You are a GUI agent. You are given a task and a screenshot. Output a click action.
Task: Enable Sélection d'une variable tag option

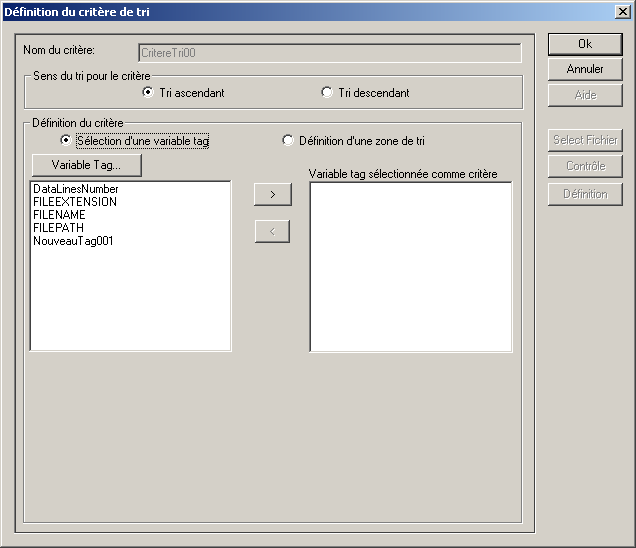pos(67,141)
